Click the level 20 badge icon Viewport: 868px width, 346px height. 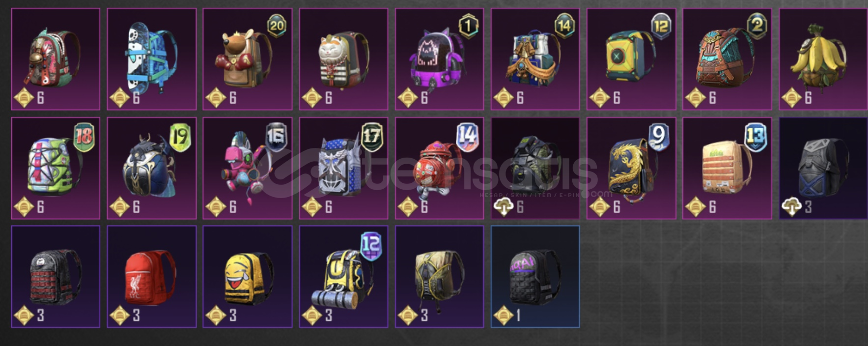[277, 26]
